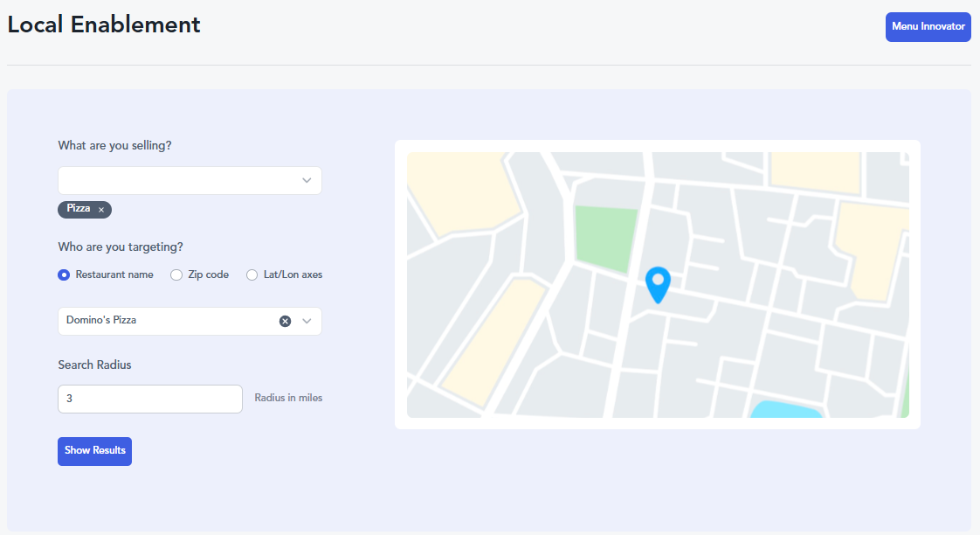Choose the Zip code targeting option
The width and height of the screenshot is (980, 535).
click(176, 274)
